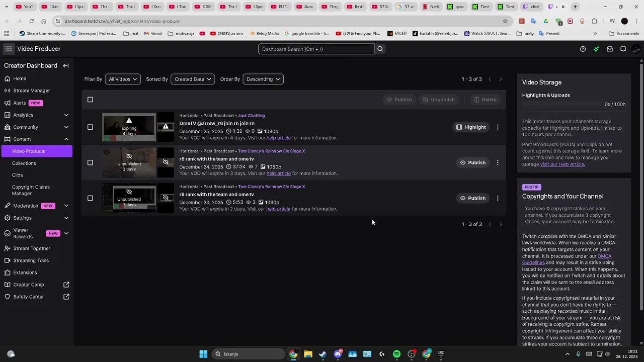Open the Filter By All Videos dropdown
The width and height of the screenshot is (644, 362).
pyautogui.click(x=123, y=79)
